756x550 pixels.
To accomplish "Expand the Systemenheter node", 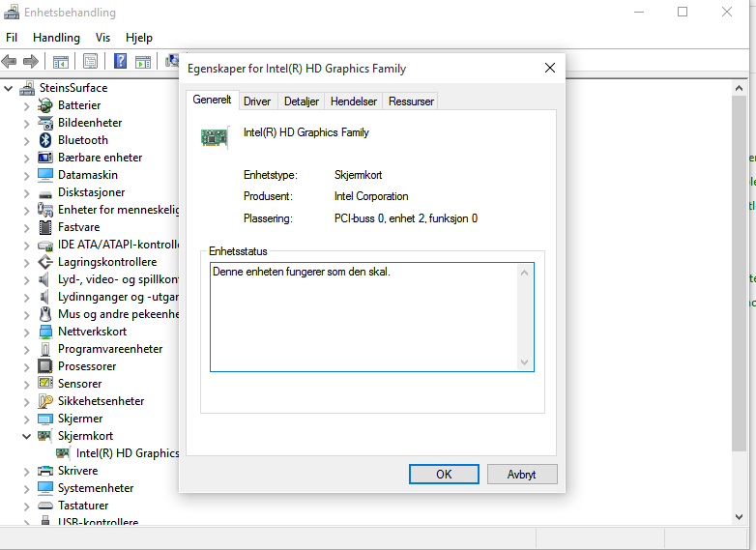I will pyautogui.click(x=26, y=489).
